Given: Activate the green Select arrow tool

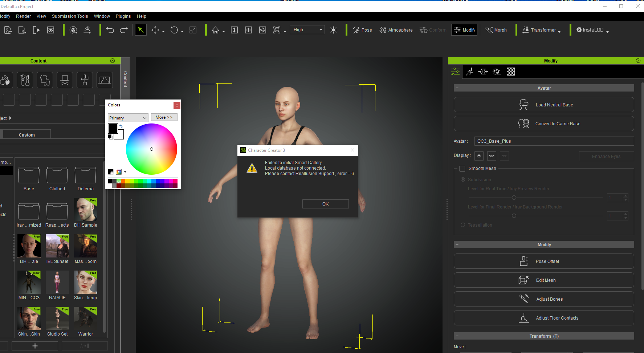Looking at the screenshot, I should (141, 30).
